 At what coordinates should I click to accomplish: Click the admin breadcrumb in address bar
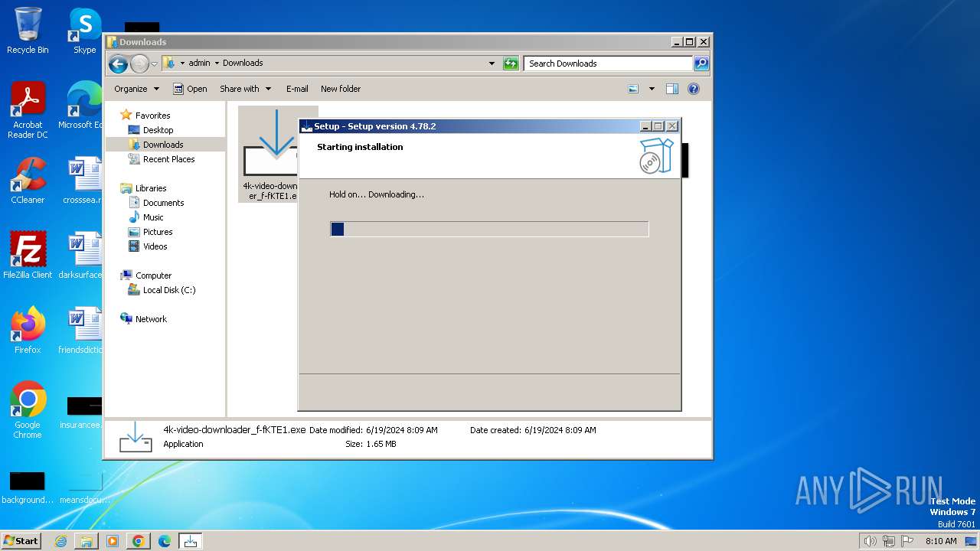click(199, 64)
